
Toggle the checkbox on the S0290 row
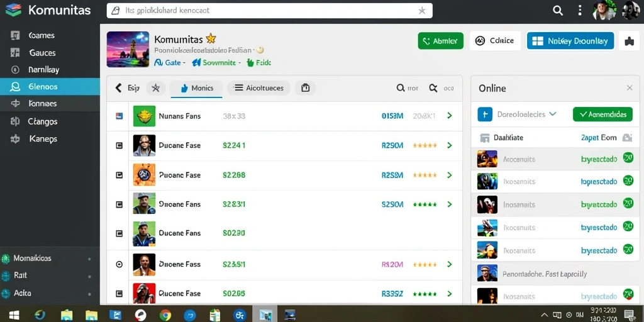click(119, 233)
